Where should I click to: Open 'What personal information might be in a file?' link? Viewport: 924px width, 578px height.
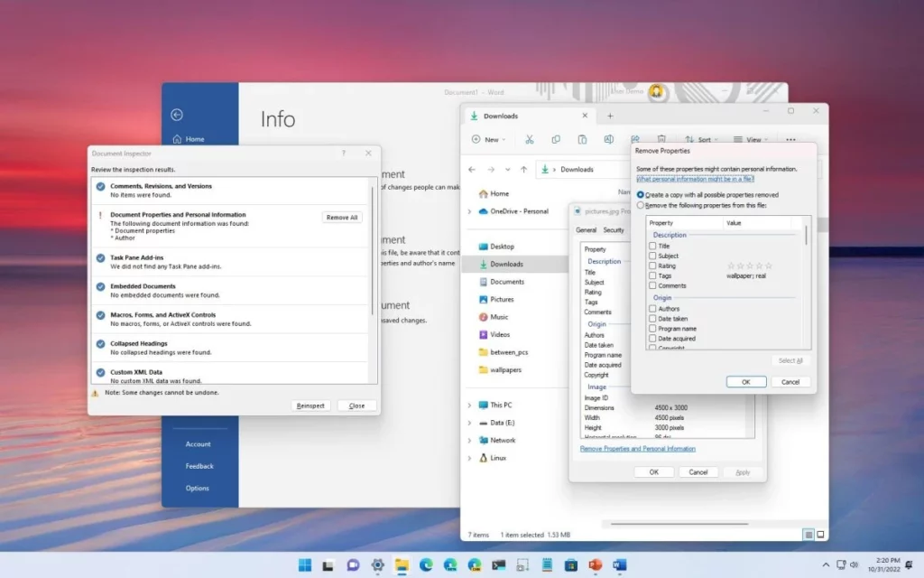coord(695,179)
